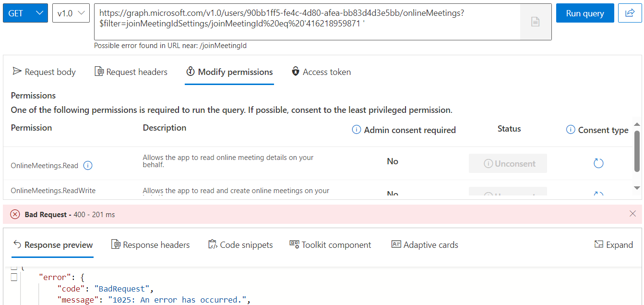Open the Access token tab
The width and height of the screenshot is (644, 305).
point(322,72)
